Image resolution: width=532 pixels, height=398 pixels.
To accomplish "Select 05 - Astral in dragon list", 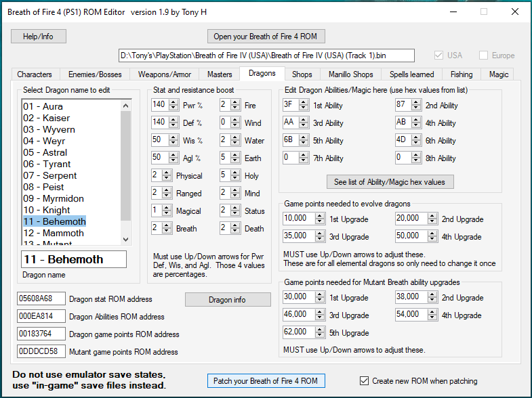I will [x=45, y=152].
